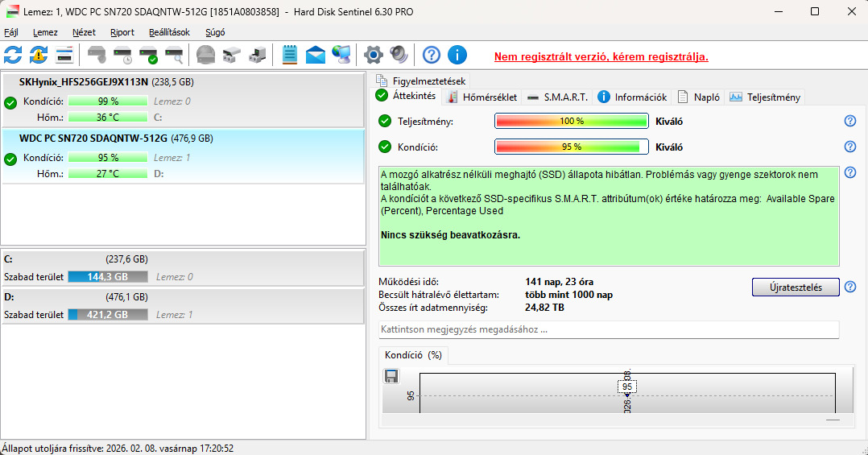This screenshot has width=868, height=455.
Task: Click the drive icon with clock
Action: pyautogui.click(x=122, y=55)
